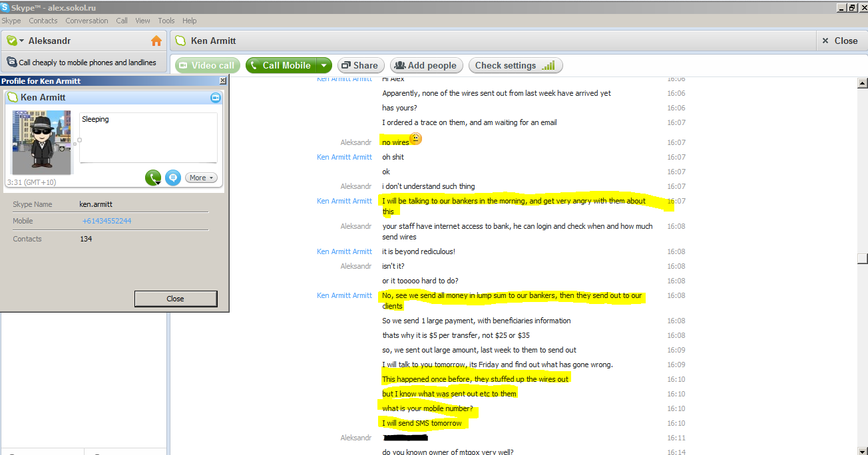868x455 pixels.
Task: Click the Share button
Action: tap(360, 65)
